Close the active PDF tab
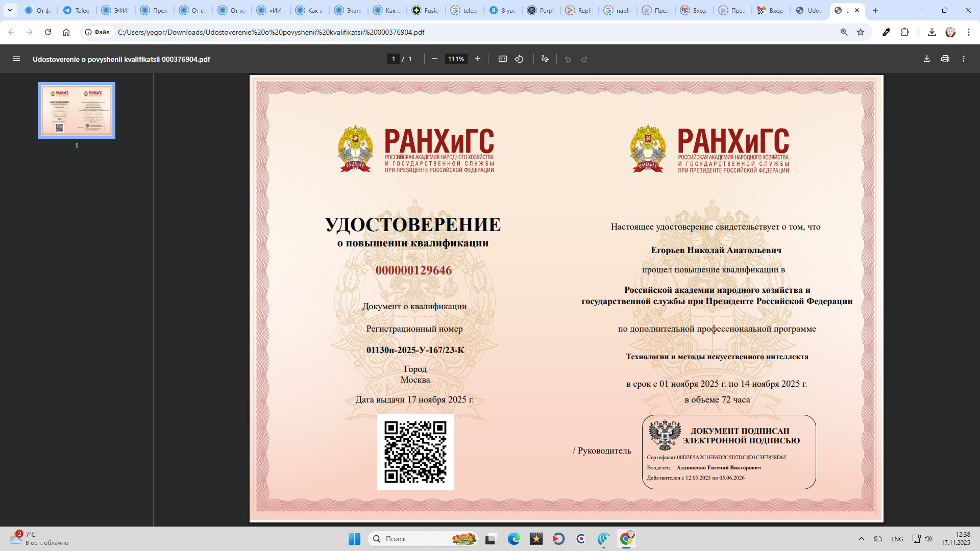This screenshot has height=551, width=980. pyautogui.click(x=857, y=10)
